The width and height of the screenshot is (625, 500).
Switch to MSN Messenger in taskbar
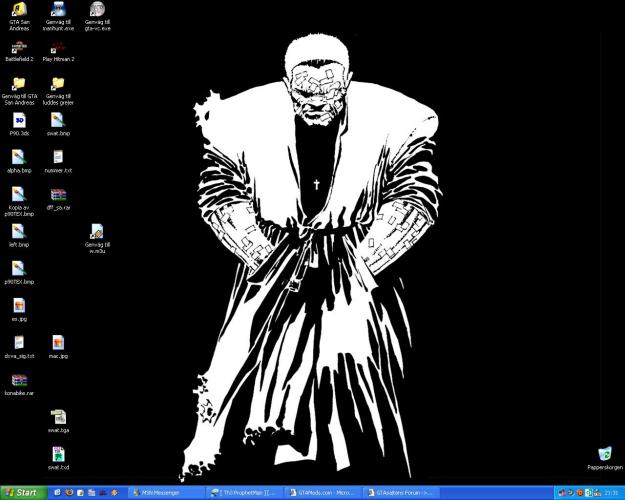(165, 492)
